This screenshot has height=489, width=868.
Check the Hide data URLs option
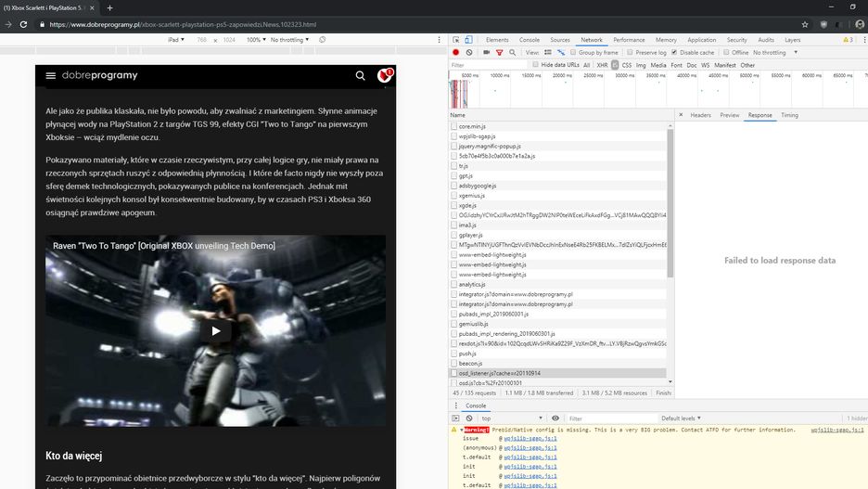[x=536, y=65]
